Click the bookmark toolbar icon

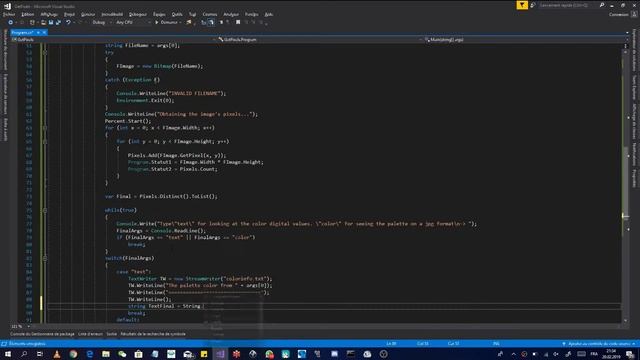(238, 22)
